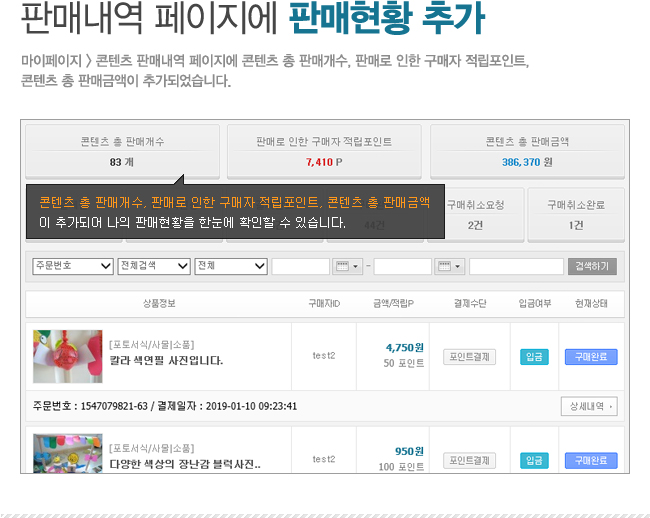Select the 판매로 인한 구매자 적립포인트 box
Viewport: 650px width, 518px height.
point(324,152)
